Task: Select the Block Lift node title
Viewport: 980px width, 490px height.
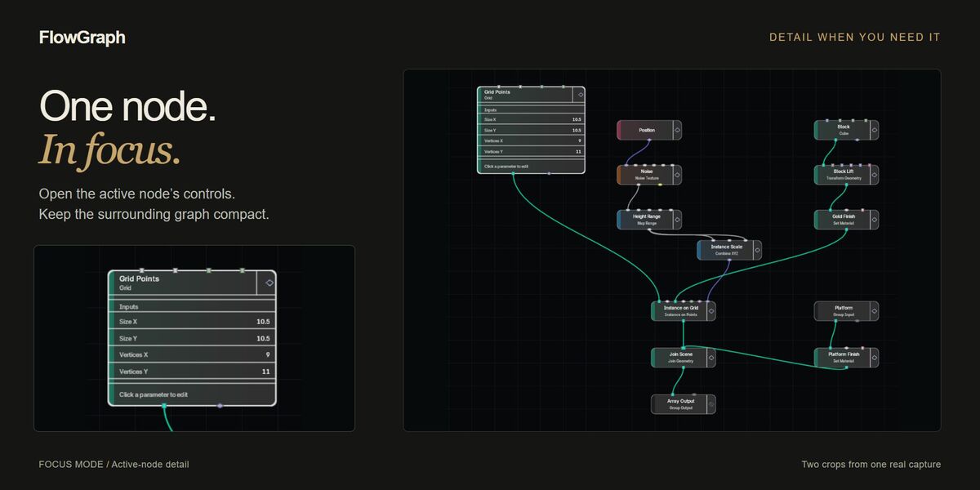Action: tap(844, 171)
